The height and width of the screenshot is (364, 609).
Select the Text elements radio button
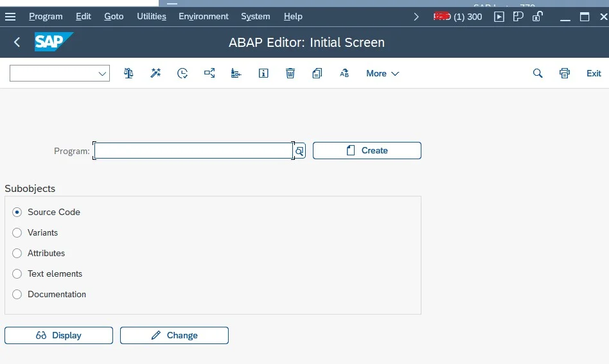pos(17,273)
